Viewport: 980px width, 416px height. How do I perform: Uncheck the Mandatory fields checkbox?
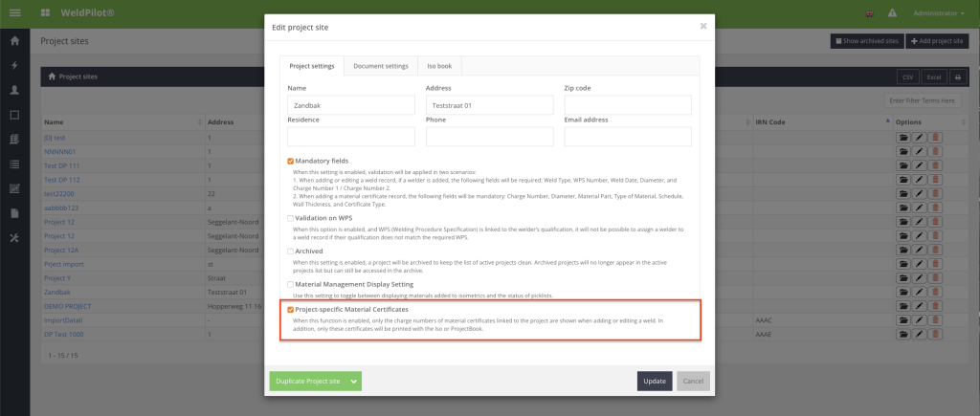(291, 161)
